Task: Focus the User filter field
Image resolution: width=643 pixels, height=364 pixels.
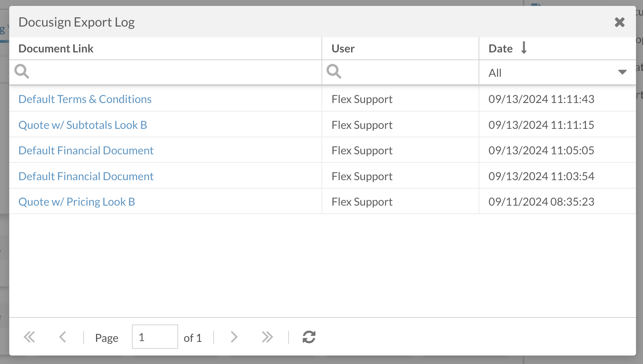Action: coord(401,72)
